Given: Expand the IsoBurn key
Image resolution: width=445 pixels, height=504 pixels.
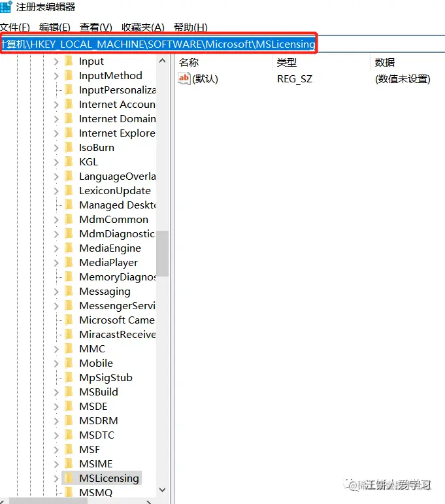Looking at the screenshot, I should [56, 148].
